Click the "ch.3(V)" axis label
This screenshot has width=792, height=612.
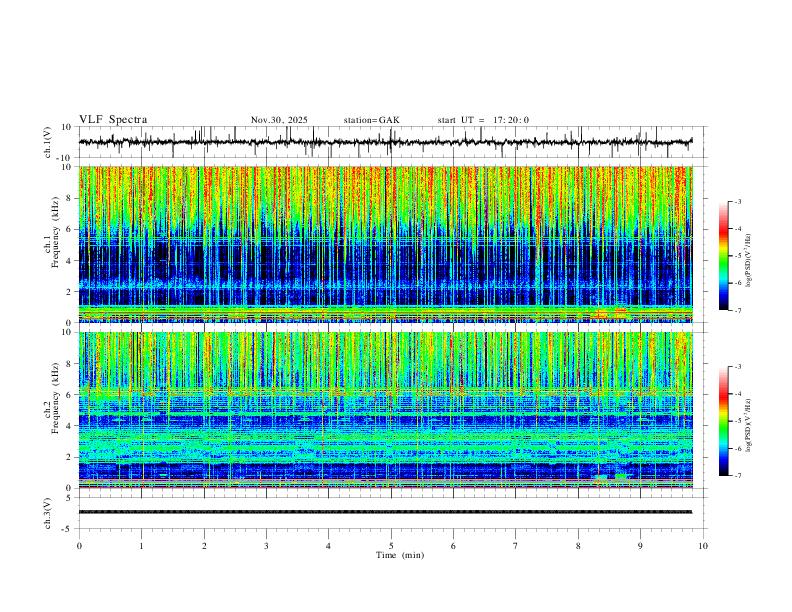(48, 513)
